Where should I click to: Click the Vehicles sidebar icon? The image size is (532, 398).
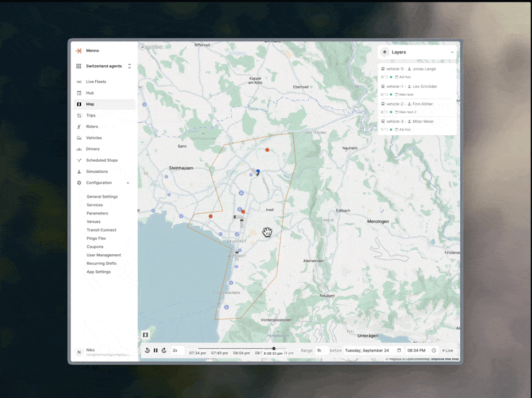pyautogui.click(x=79, y=138)
